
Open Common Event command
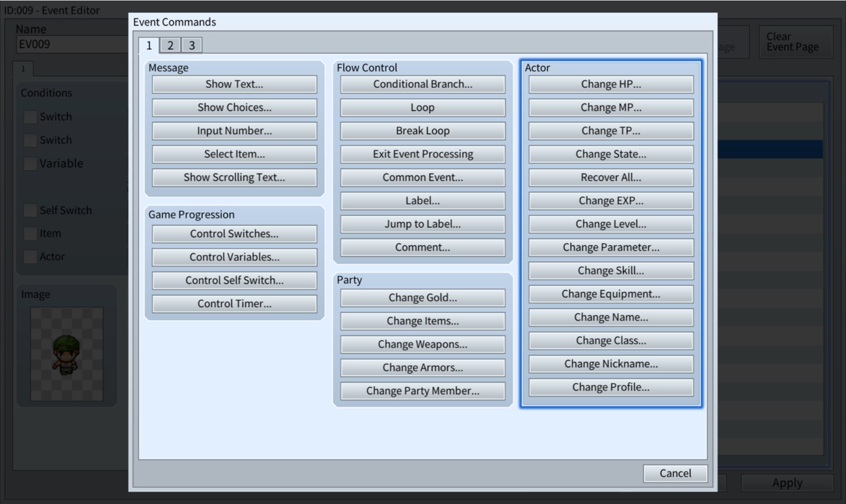pyautogui.click(x=422, y=178)
